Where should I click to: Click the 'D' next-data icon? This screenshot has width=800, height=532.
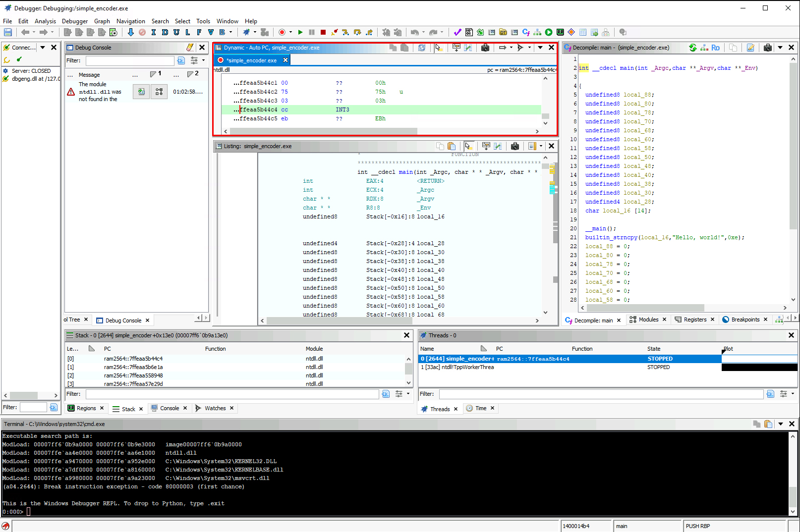(165, 32)
